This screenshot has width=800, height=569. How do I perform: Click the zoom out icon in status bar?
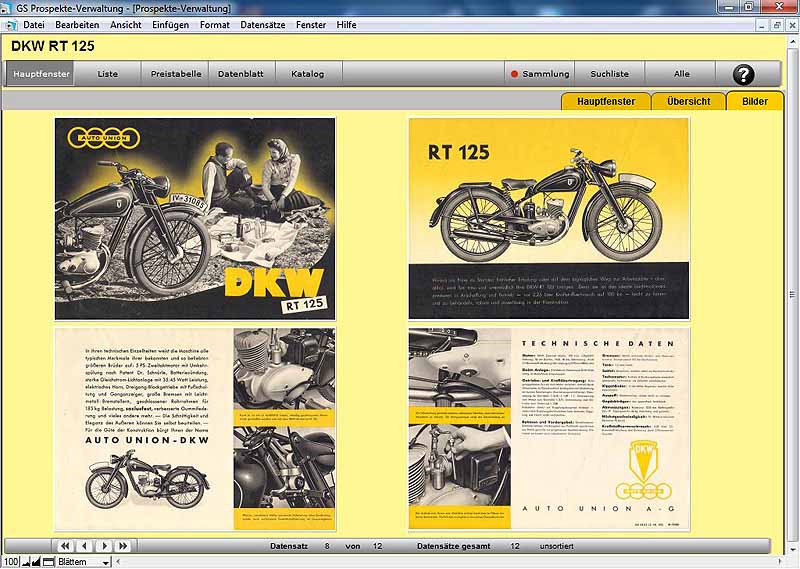[x=26, y=562]
